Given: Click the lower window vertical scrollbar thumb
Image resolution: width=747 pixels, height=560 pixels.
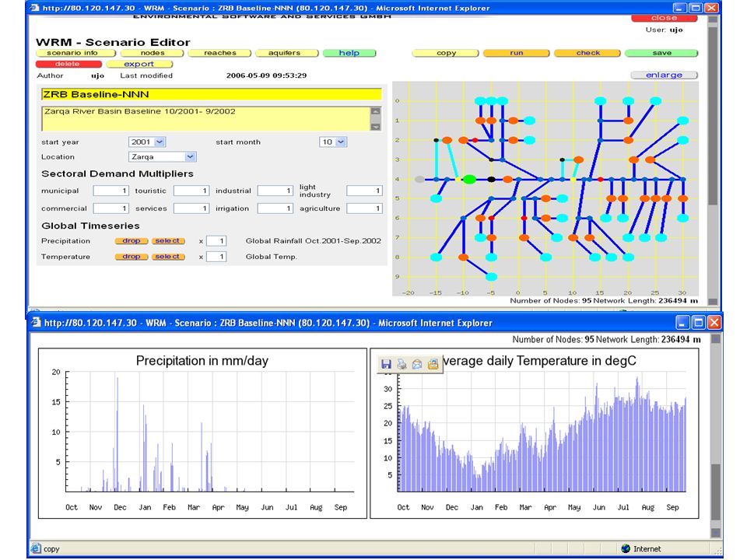Looking at the screenshot, I should coord(716,492).
